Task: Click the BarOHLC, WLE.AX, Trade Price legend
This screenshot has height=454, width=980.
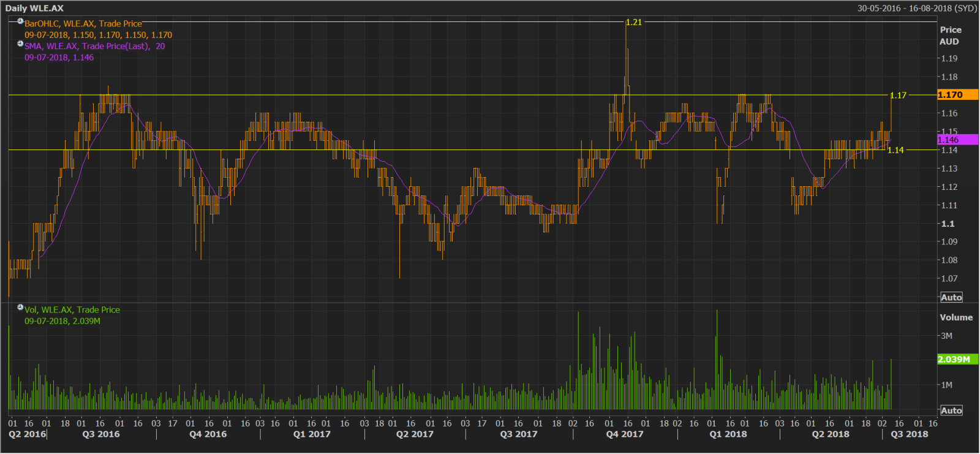Action: pos(83,24)
